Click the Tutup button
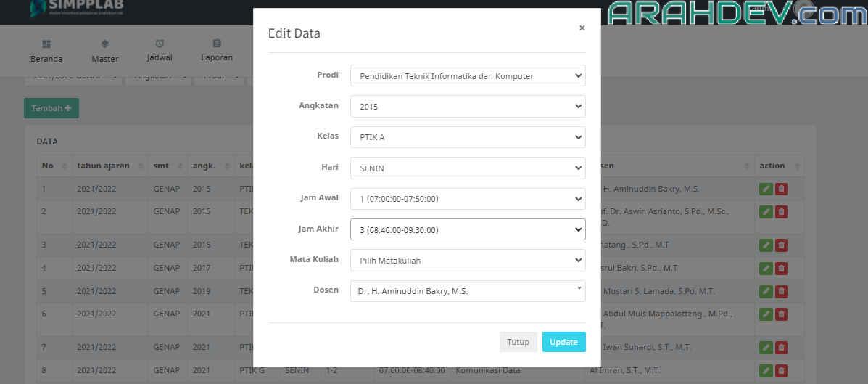Viewport: 868px width, 384px height. [518, 342]
